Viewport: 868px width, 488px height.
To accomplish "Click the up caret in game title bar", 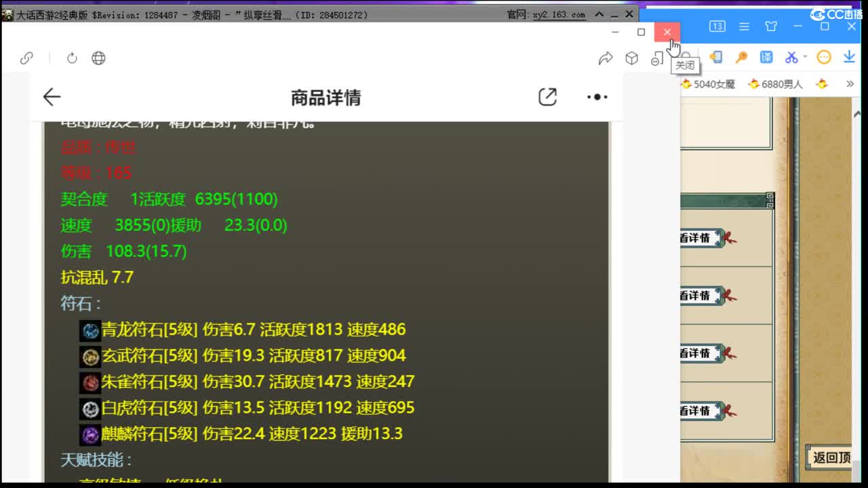I will tap(599, 14).
